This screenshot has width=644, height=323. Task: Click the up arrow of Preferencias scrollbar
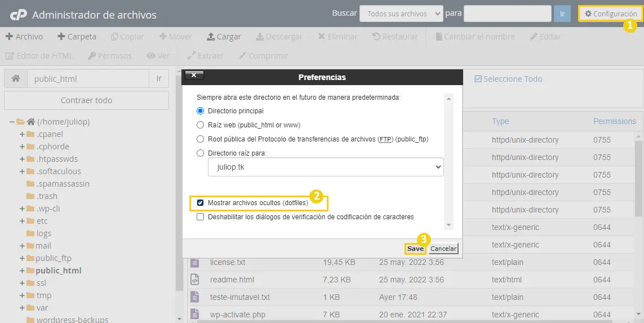click(x=448, y=99)
